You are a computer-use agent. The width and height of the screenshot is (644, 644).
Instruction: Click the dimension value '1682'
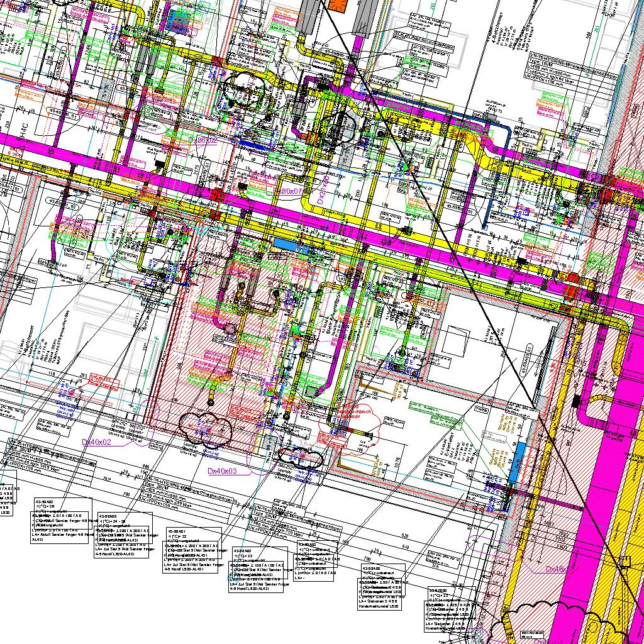[549, 524]
